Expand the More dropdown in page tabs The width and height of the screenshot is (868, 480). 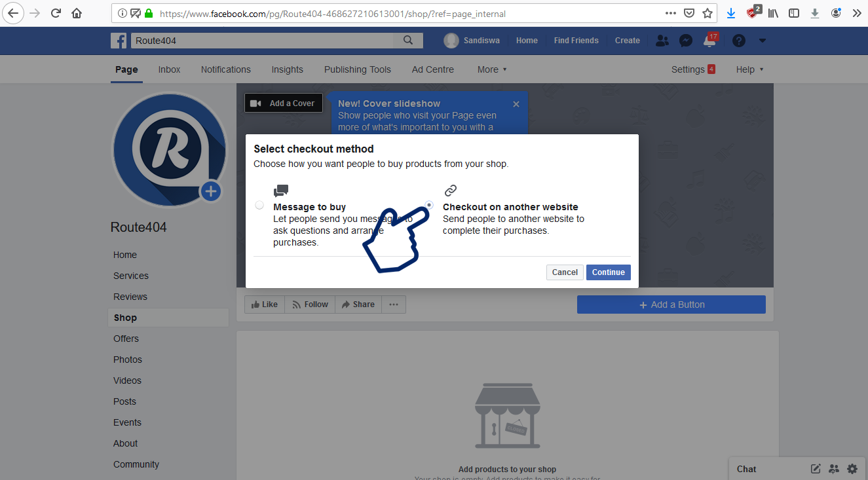(x=492, y=69)
